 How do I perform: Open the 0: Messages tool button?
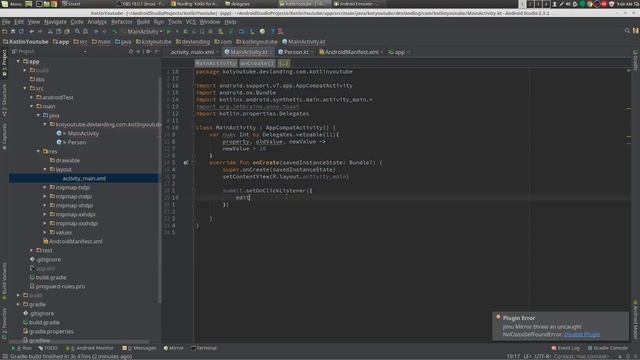pos(139,348)
